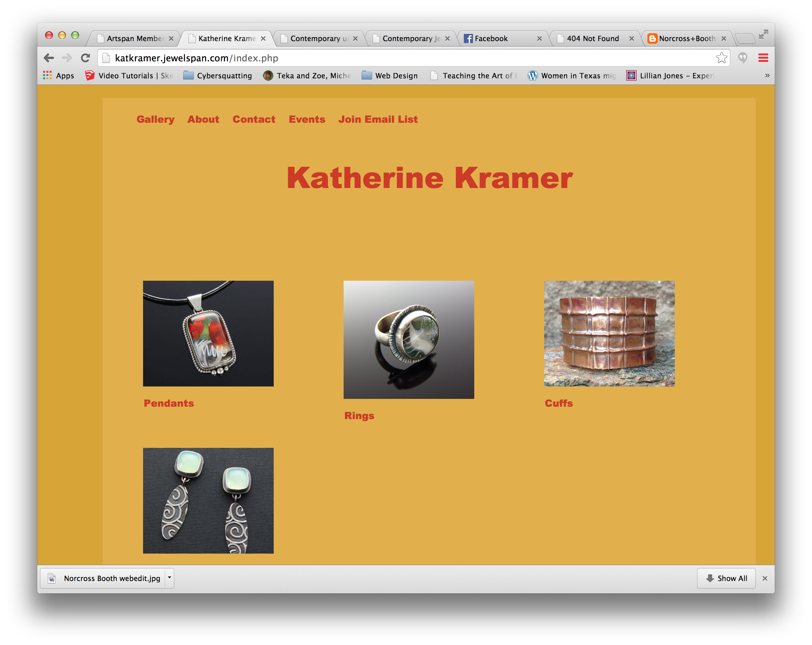Open the copper cuff thumbnail
The width and height of the screenshot is (812, 645).
pyautogui.click(x=609, y=333)
